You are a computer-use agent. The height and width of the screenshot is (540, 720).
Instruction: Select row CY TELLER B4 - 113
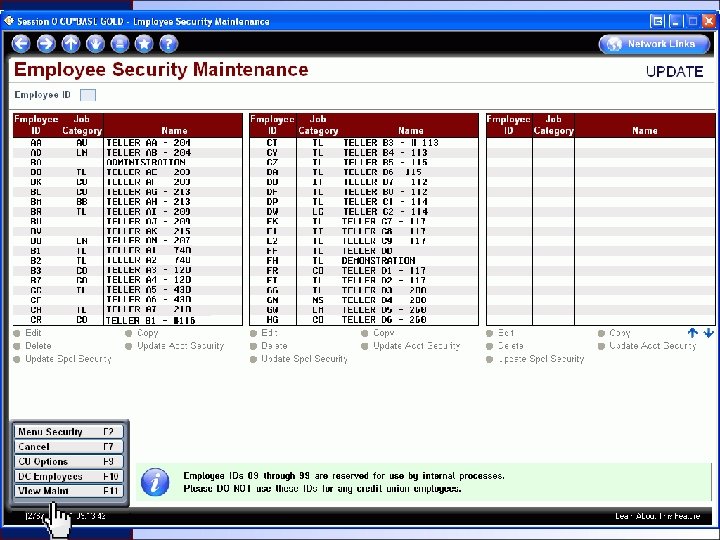point(364,152)
